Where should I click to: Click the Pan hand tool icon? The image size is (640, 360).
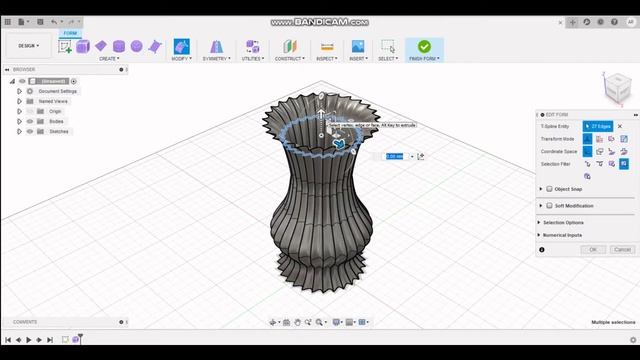[x=298, y=322]
